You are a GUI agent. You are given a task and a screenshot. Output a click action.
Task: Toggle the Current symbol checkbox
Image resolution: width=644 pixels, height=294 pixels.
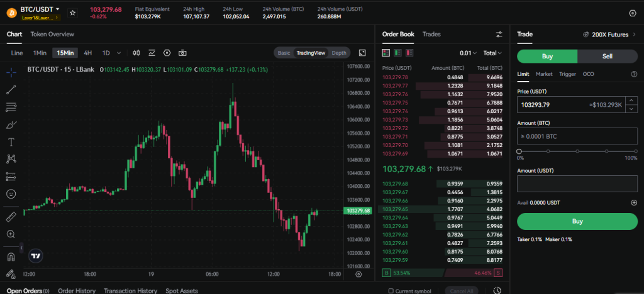pyautogui.click(x=391, y=291)
